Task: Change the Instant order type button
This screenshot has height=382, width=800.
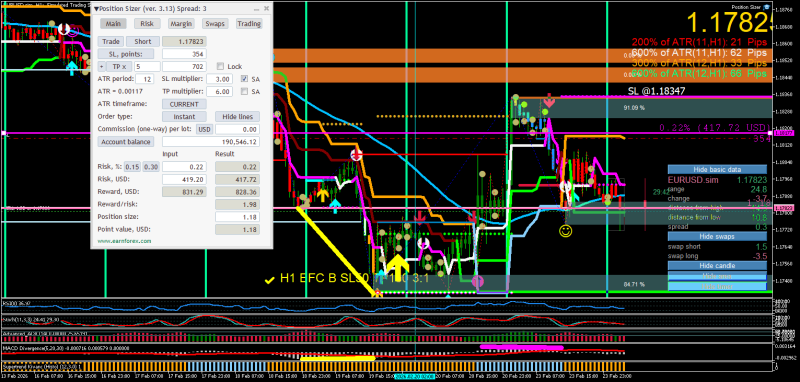Action: coord(184,117)
